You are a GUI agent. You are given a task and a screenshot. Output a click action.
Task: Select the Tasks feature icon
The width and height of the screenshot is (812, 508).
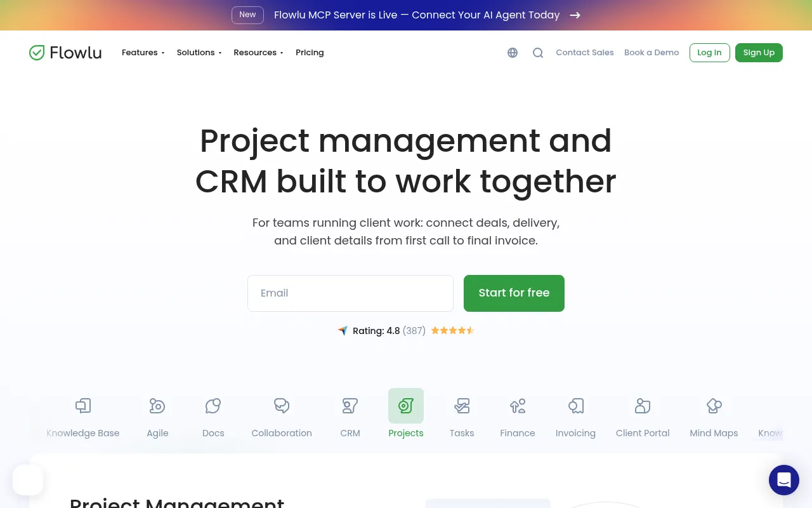[462, 406]
